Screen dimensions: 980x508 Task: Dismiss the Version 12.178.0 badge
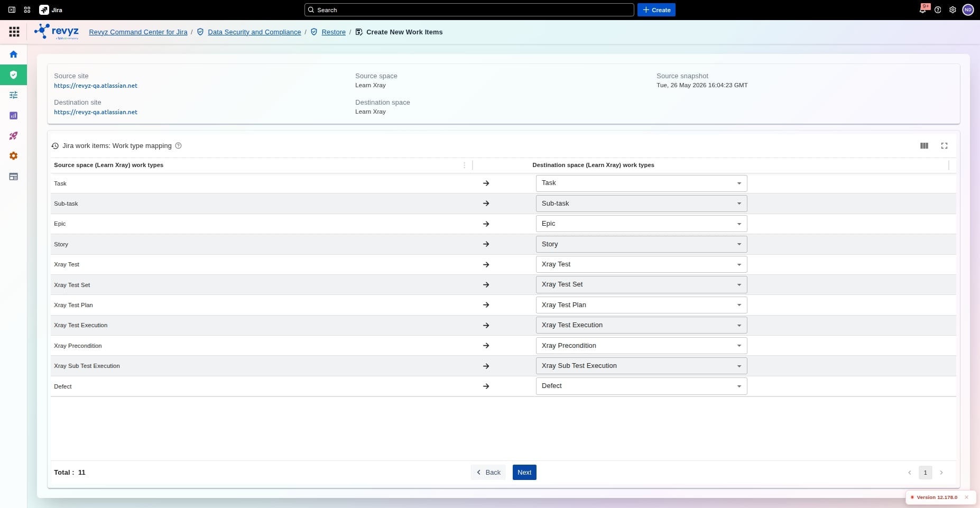(967, 497)
